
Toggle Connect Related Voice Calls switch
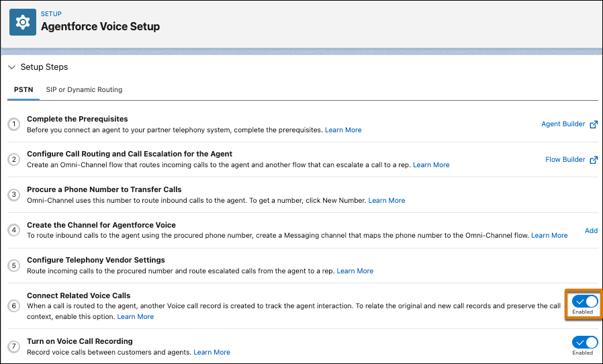pos(585,302)
